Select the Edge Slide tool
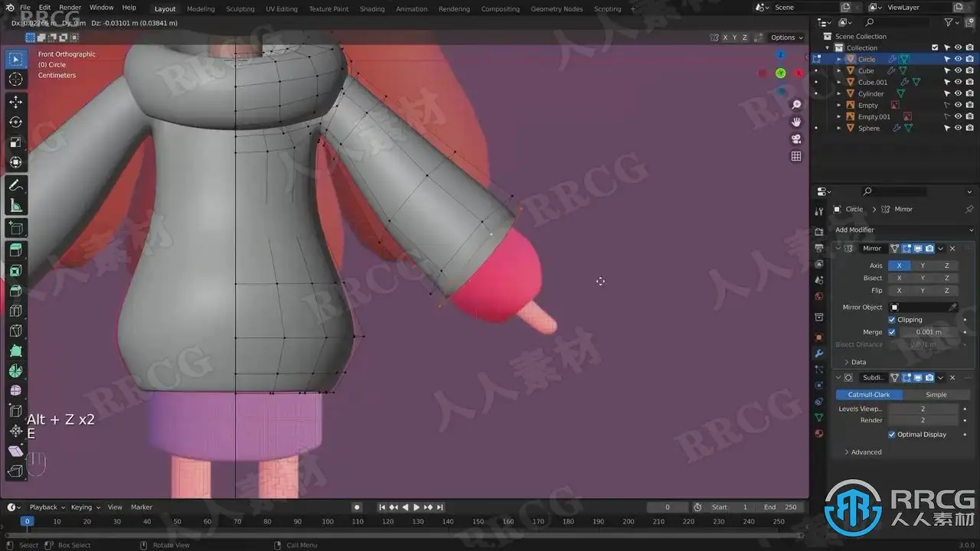Viewport: 980px width, 551px height. coord(16,411)
